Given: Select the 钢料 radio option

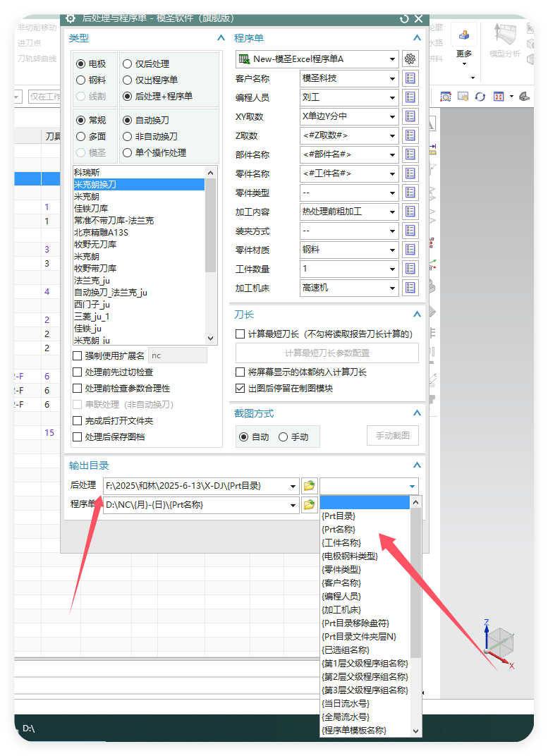Looking at the screenshot, I should tap(90, 80).
